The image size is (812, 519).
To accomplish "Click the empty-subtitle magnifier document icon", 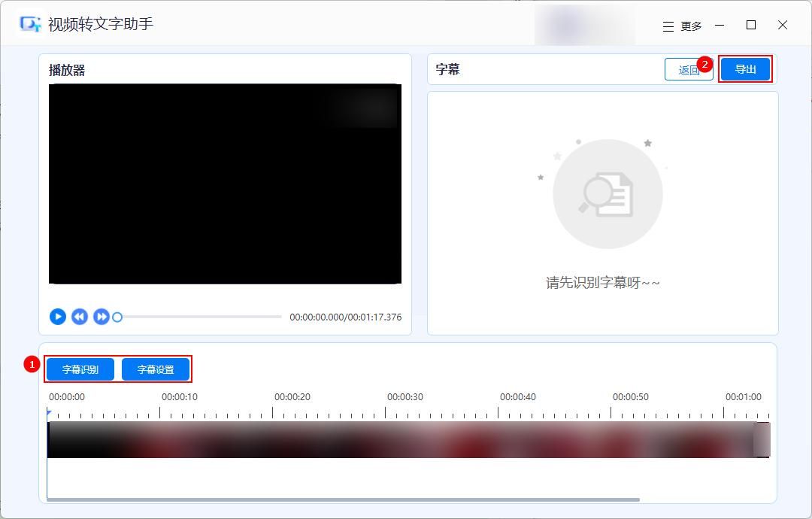I will 607,194.
